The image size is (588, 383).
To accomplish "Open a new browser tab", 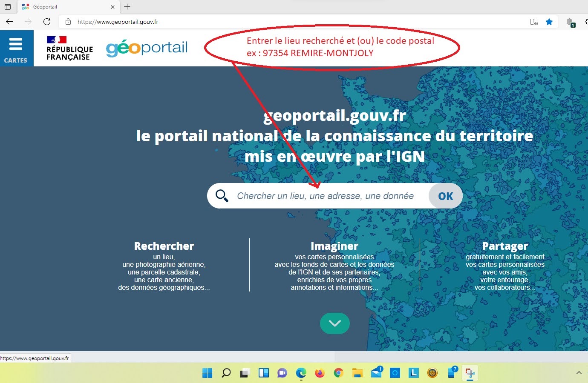I will 127,7.
